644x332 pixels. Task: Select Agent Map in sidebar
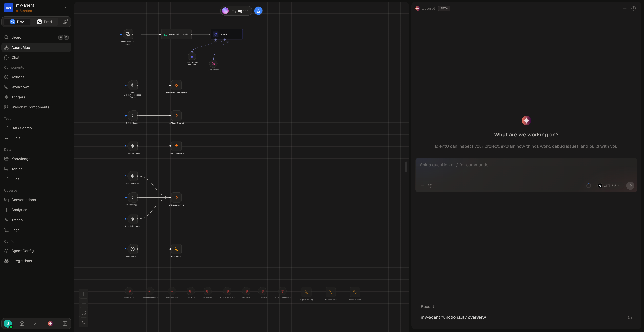point(36,48)
